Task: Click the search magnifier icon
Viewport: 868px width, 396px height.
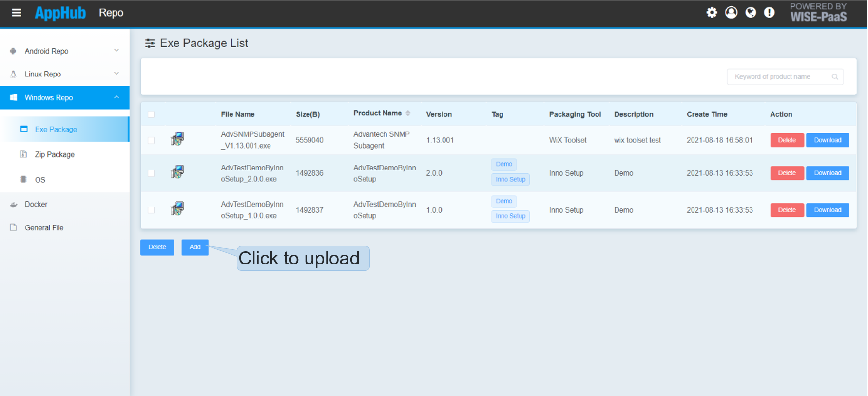Action: click(835, 77)
